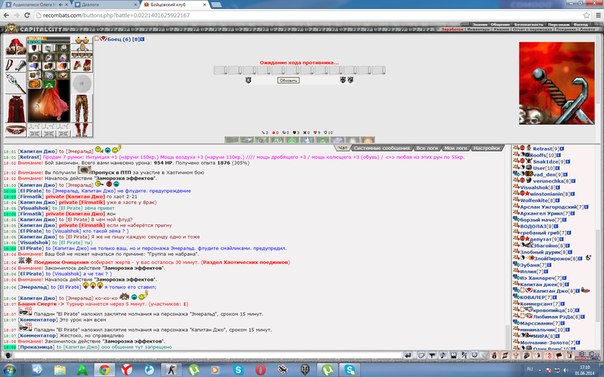Select Коммерсант[7] in player list
The image size is (604, 377).
point(539,304)
